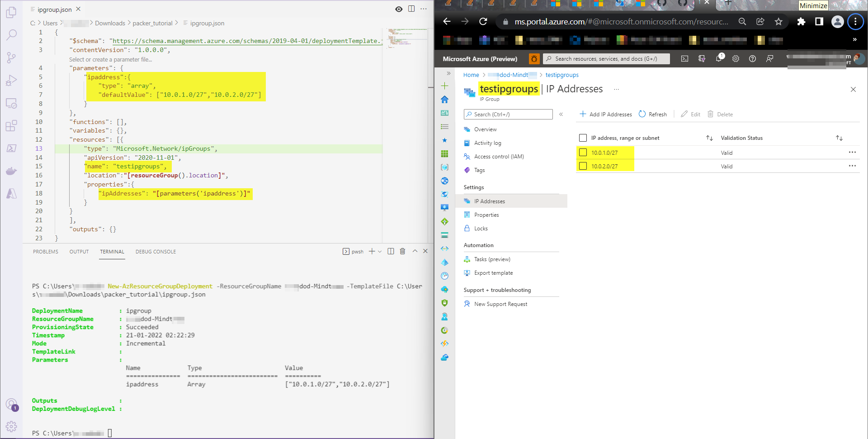Open Run and Debug view
The width and height of the screenshot is (868, 439).
pyautogui.click(x=11, y=80)
